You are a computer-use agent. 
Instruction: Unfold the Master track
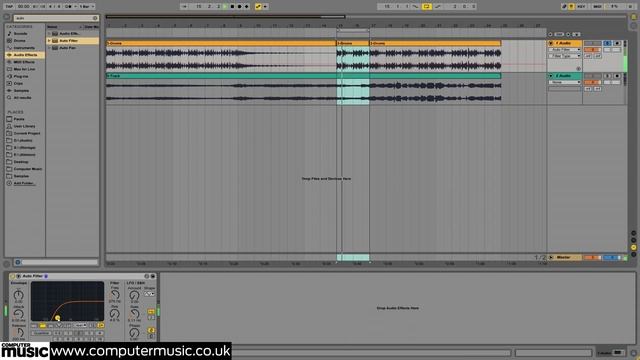coord(551,258)
